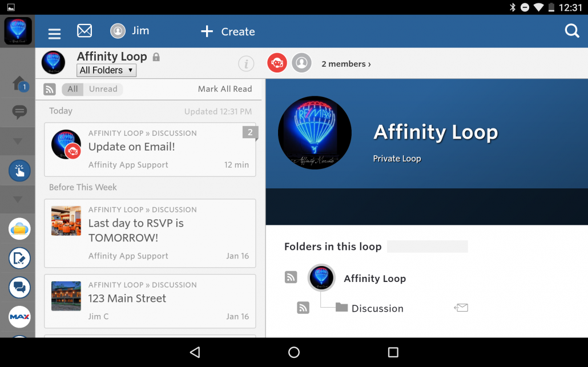
Task: Tap the Bluetooth status icon
Action: click(512, 7)
